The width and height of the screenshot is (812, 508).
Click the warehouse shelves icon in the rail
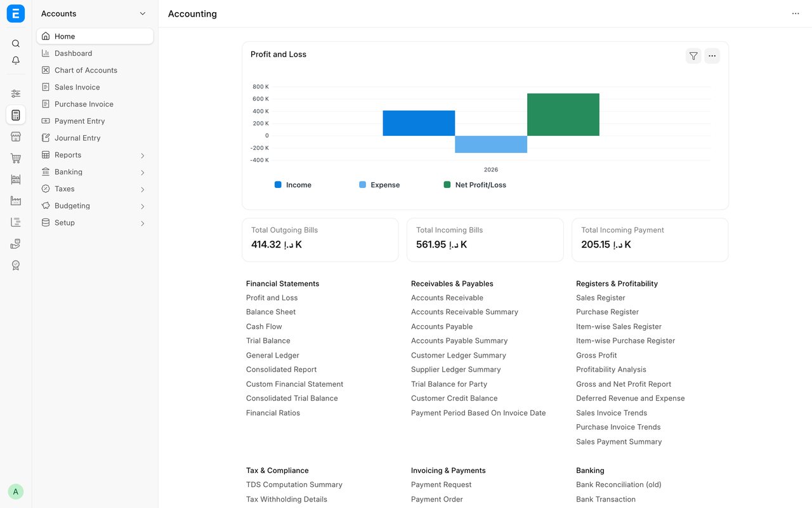point(16,180)
